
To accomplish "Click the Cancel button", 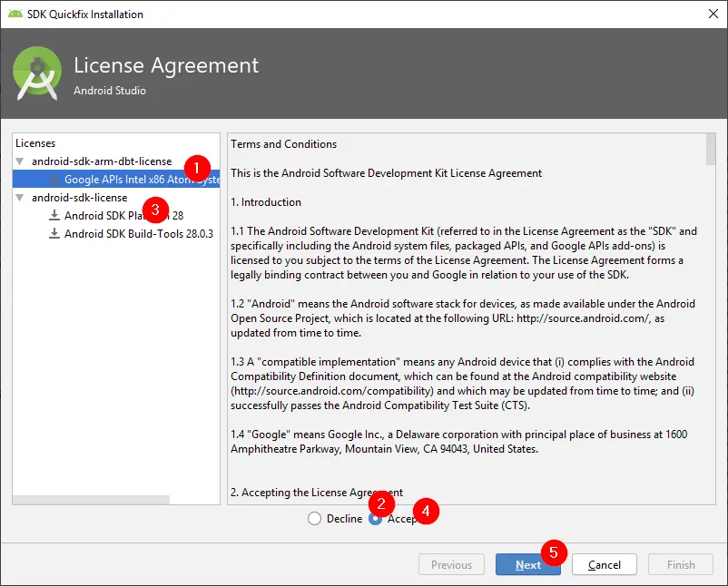I will tap(604, 564).
